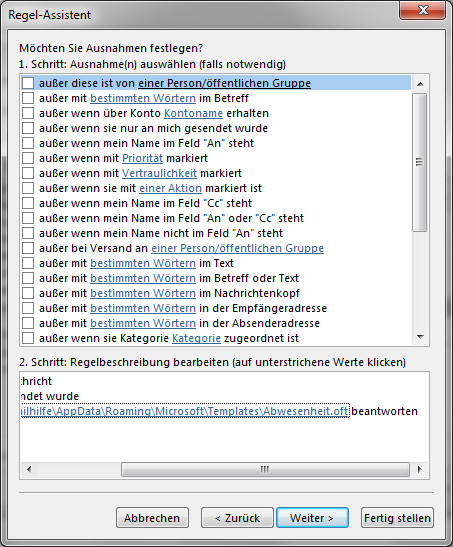
Task: Go back with the '< Zurück' button
Action: click(237, 518)
